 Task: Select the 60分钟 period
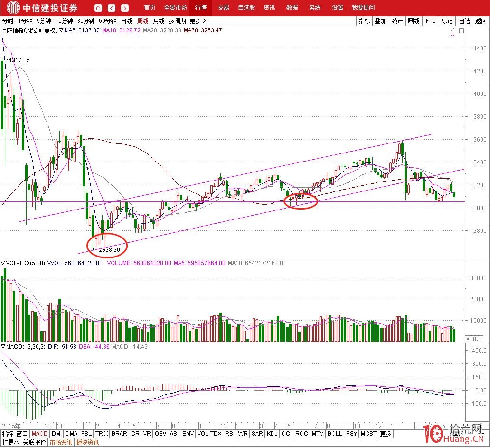pyautogui.click(x=107, y=21)
